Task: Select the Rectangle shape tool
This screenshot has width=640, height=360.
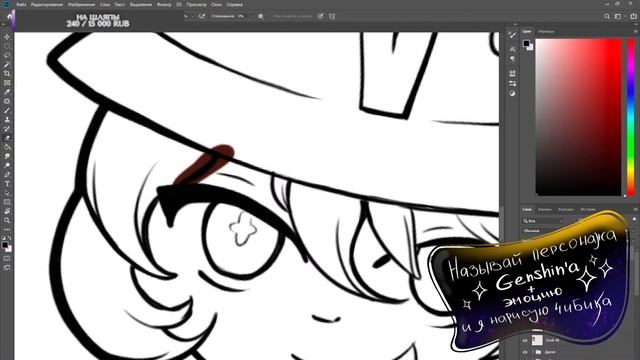Action: coord(7,202)
